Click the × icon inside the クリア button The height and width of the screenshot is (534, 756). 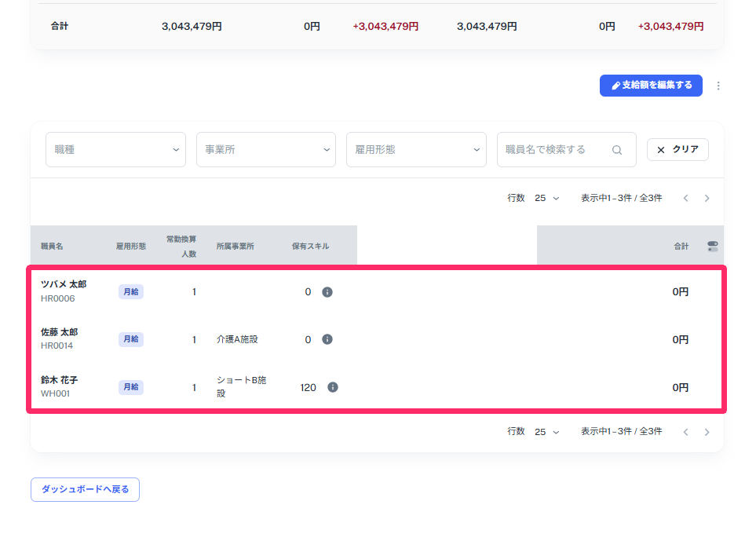(662, 149)
